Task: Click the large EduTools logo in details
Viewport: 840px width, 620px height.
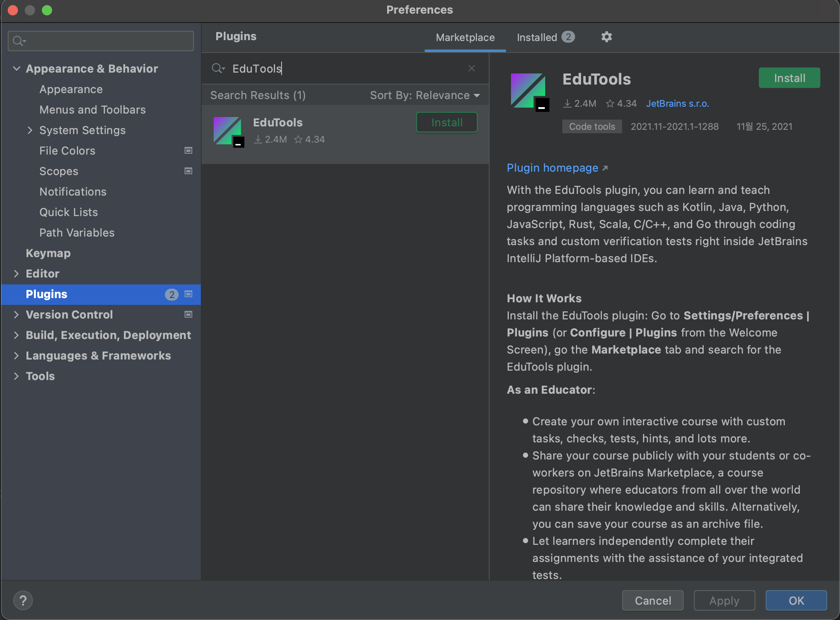Action: pyautogui.click(x=529, y=91)
